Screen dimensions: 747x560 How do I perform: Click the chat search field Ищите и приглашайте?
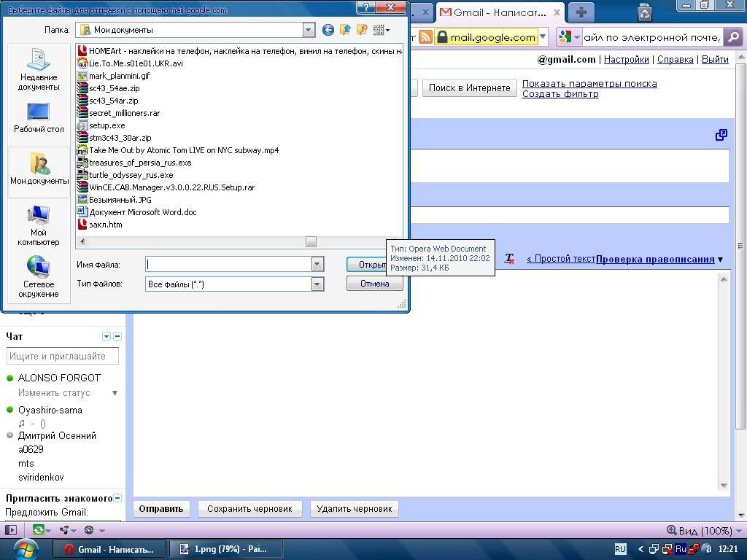(x=63, y=356)
